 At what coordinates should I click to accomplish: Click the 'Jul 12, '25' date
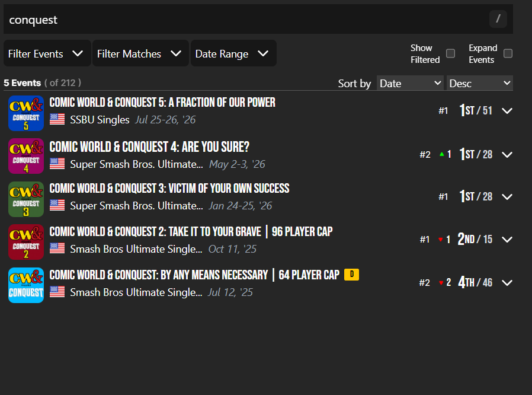[x=230, y=292]
